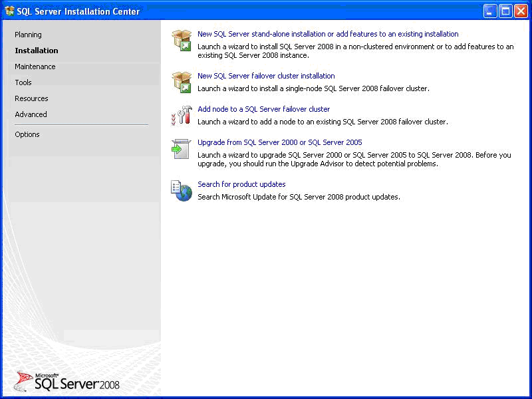
Task: Open the Options page
Action: click(x=27, y=134)
